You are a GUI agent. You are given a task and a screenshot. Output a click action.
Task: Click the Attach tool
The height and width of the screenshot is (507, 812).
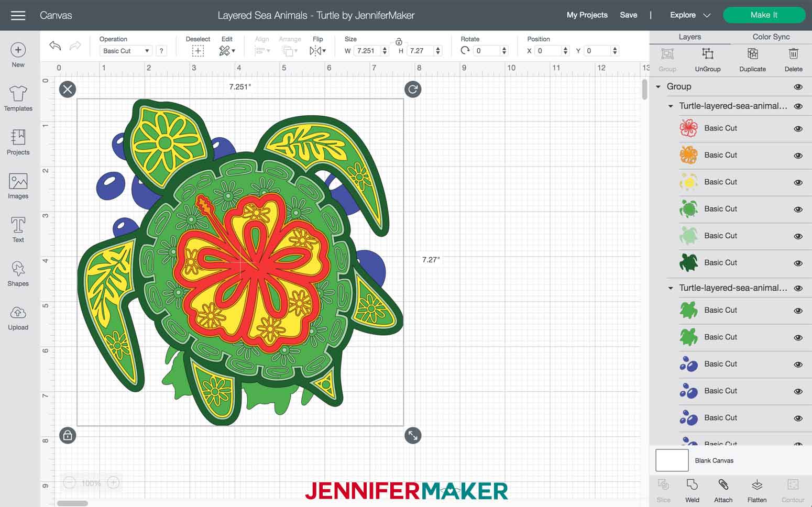(723, 490)
